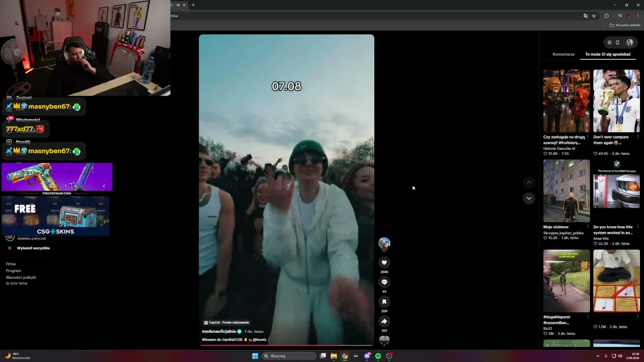Open Discord from the taskbar
This screenshot has height=362, width=644.
pyautogui.click(x=367, y=356)
